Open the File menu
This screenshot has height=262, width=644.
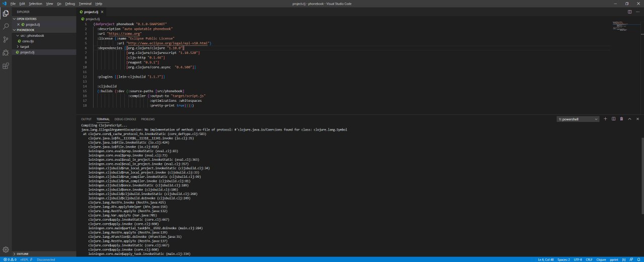(13, 4)
